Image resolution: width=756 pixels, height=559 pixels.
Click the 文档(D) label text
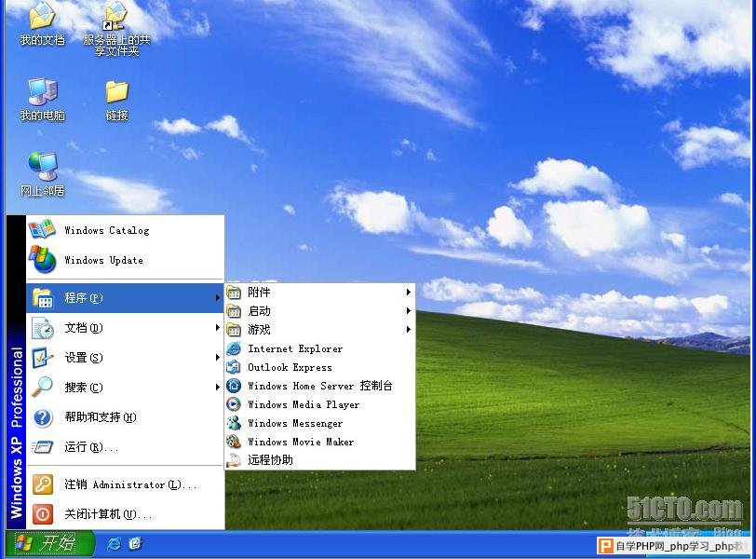pos(84,328)
